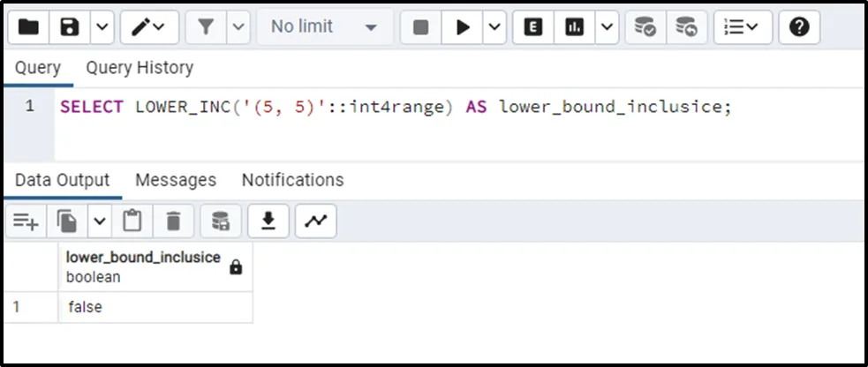Expand the No limit rows dropdown
This screenshot has height=367, width=868.
click(x=323, y=27)
